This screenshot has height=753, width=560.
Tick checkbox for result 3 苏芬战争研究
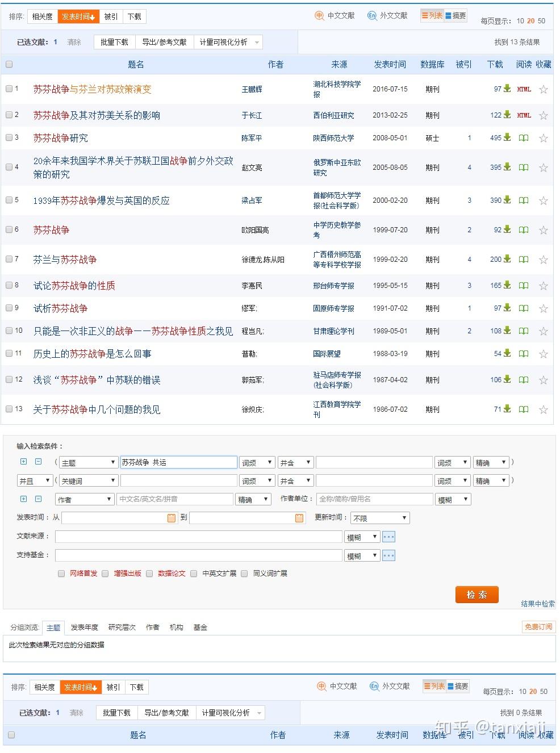pyautogui.click(x=9, y=137)
